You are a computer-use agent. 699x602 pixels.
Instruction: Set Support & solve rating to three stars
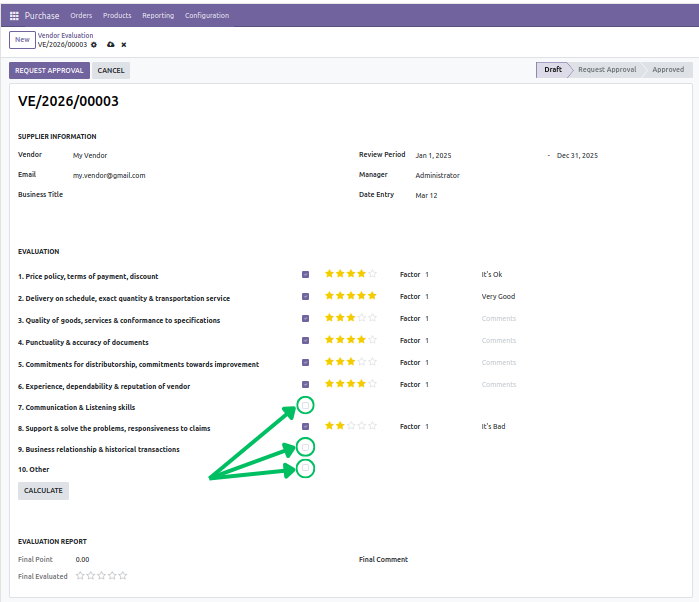pos(351,426)
